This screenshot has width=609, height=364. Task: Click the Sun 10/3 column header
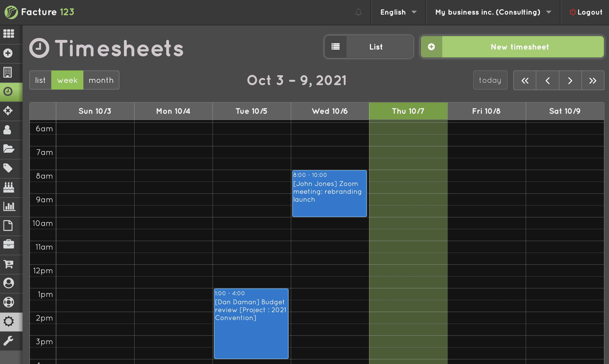point(95,111)
